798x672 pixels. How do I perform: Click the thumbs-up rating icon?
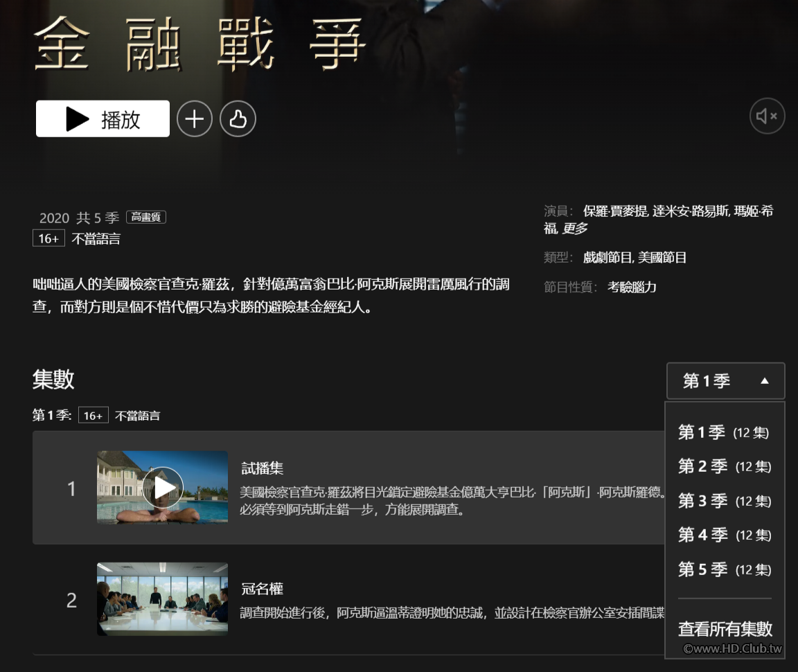pyautogui.click(x=238, y=118)
